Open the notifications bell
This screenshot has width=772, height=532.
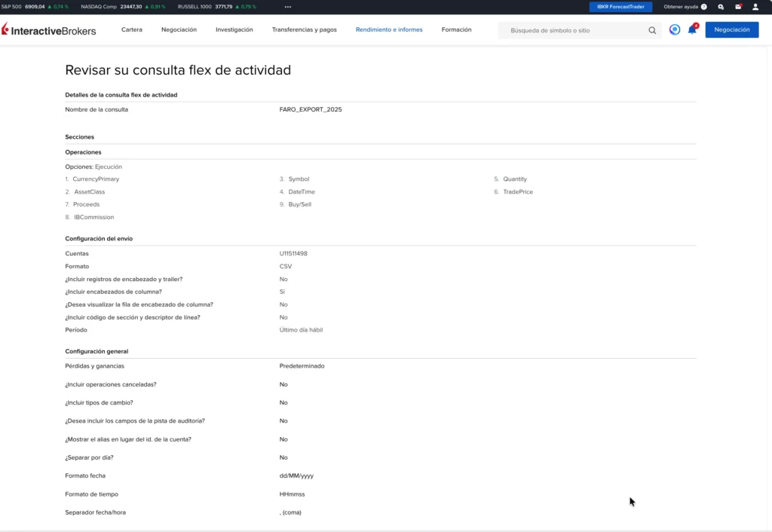tap(691, 30)
